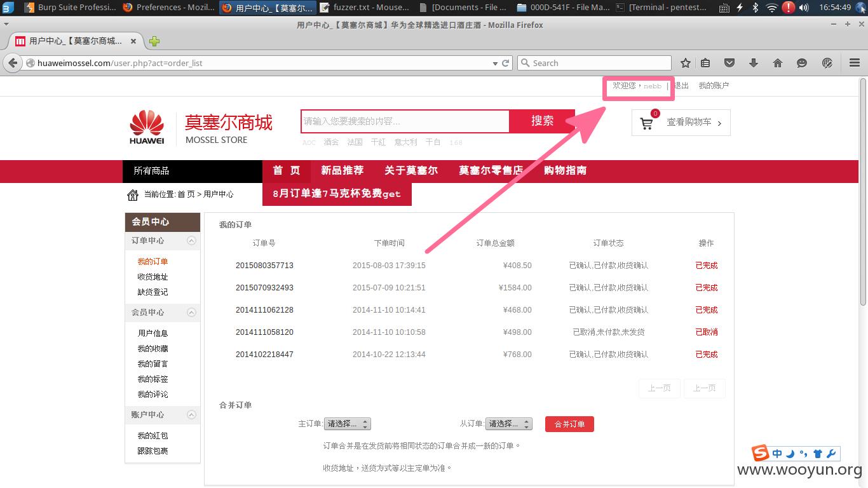Click the keyboard icon in the tray
Image resolution: width=868 pixels, height=488 pixels.
point(724,8)
